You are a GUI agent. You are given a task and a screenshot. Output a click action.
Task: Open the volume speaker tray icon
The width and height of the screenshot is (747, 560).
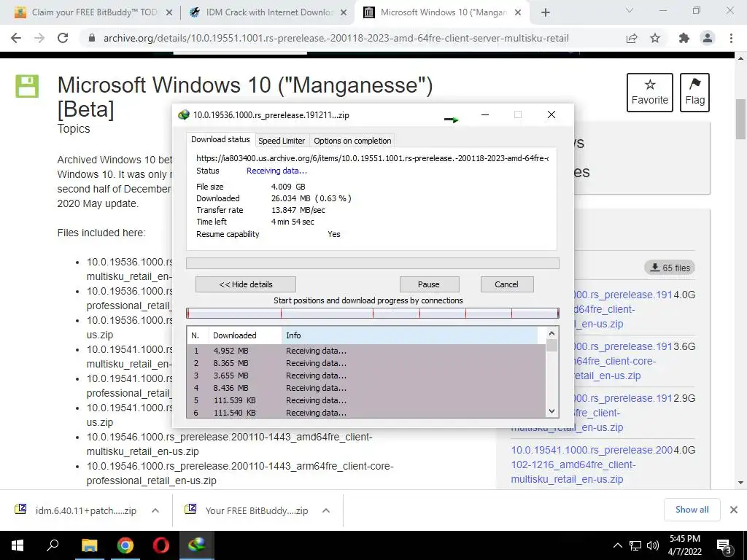click(x=653, y=545)
